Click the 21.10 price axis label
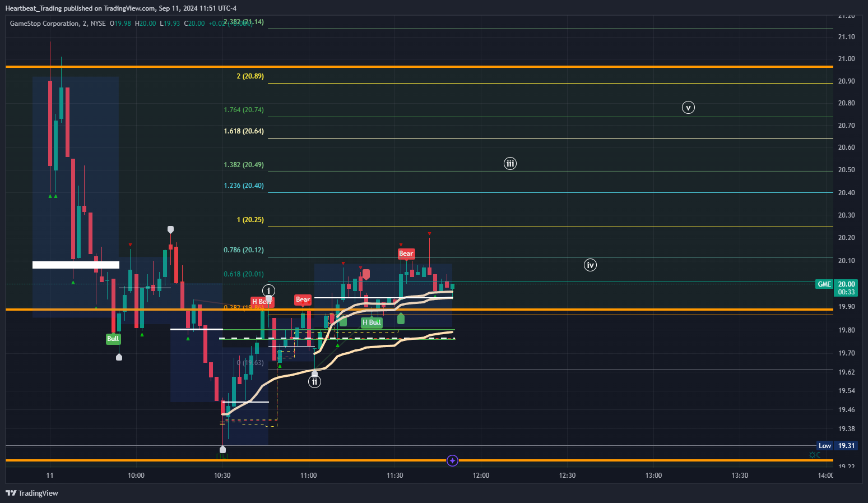The width and height of the screenshot is (868, 503). click(846, 37)
